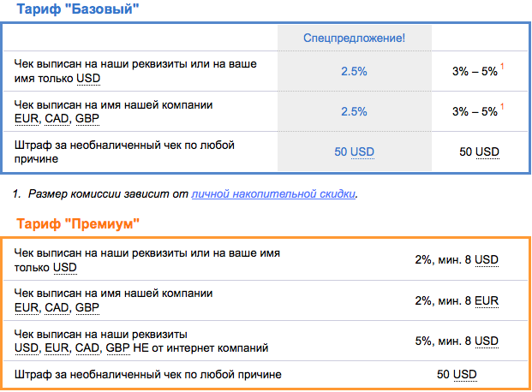
Task: Open the личной накопительной скидки link
Action: [273, 194]
